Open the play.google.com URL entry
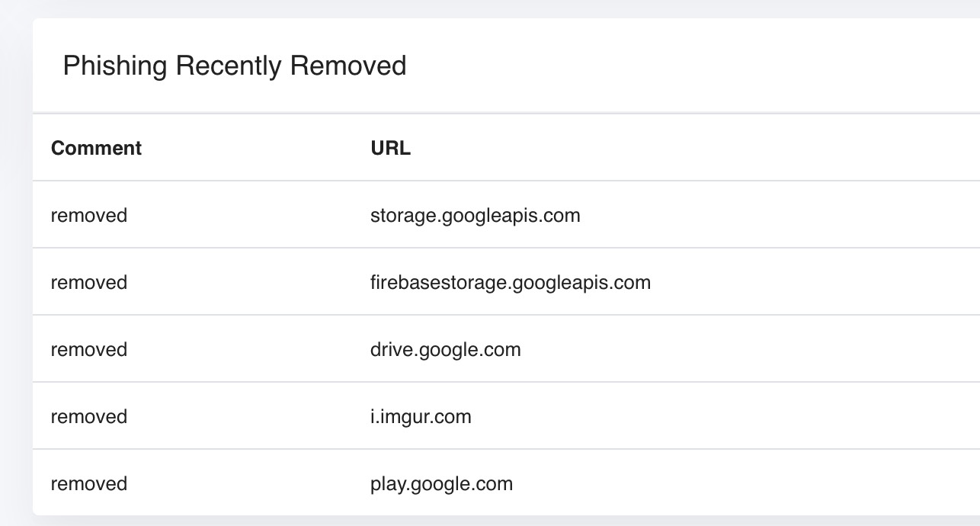The height and width of the screenshot is (526, 980). pyautogui.click(x=441, y=484)
